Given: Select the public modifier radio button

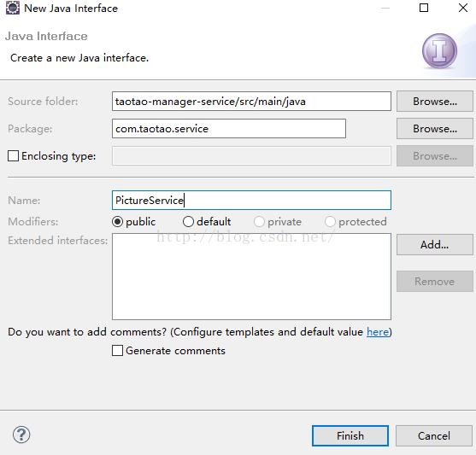Looking at the screenshot, I should click(117, 222).
